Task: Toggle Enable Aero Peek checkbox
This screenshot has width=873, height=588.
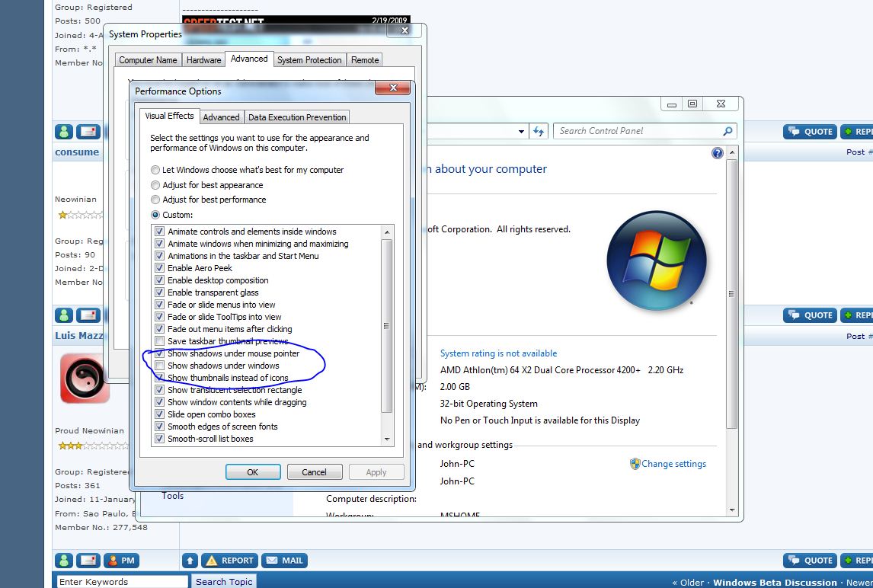Action: [x=159, y=268]
